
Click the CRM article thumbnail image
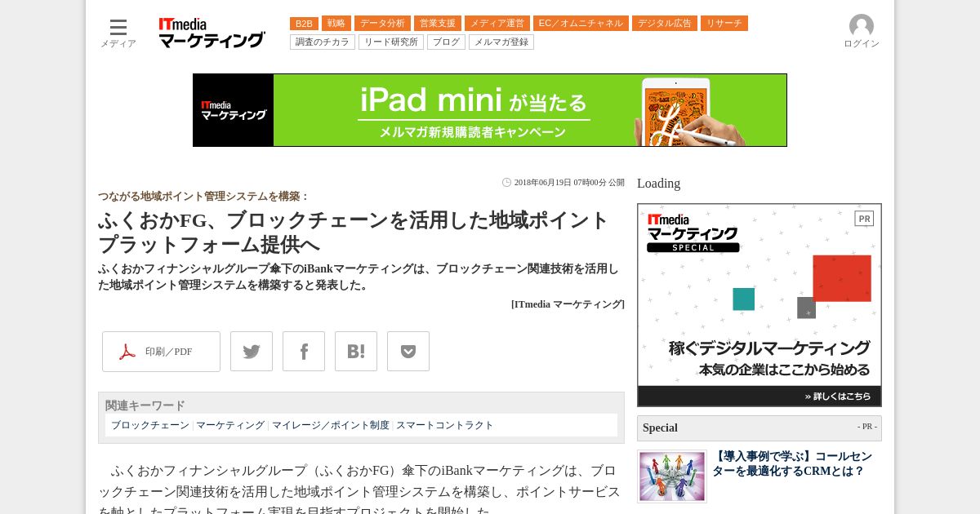point(672,476)
